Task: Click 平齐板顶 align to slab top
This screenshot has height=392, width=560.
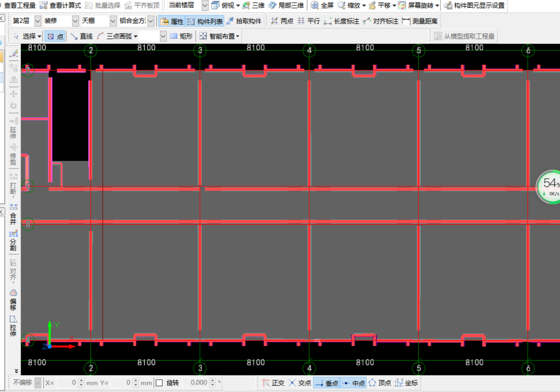Action: click(142, 5)
